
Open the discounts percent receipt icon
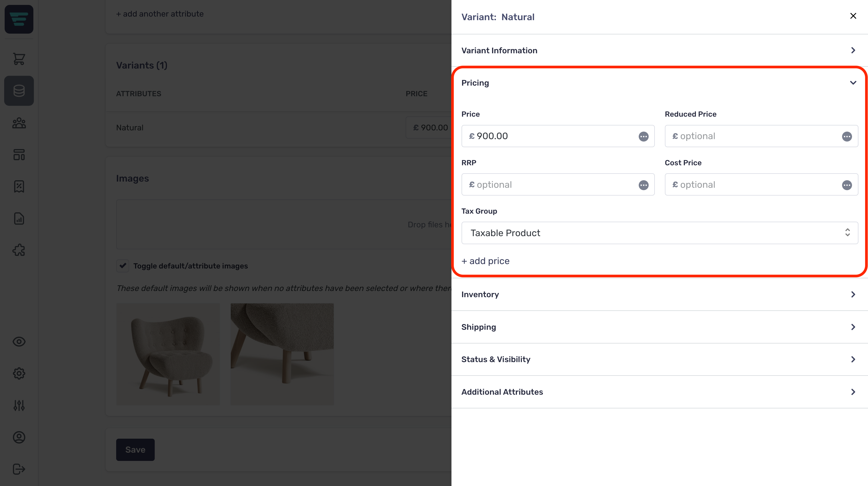(x=19, y=186)
